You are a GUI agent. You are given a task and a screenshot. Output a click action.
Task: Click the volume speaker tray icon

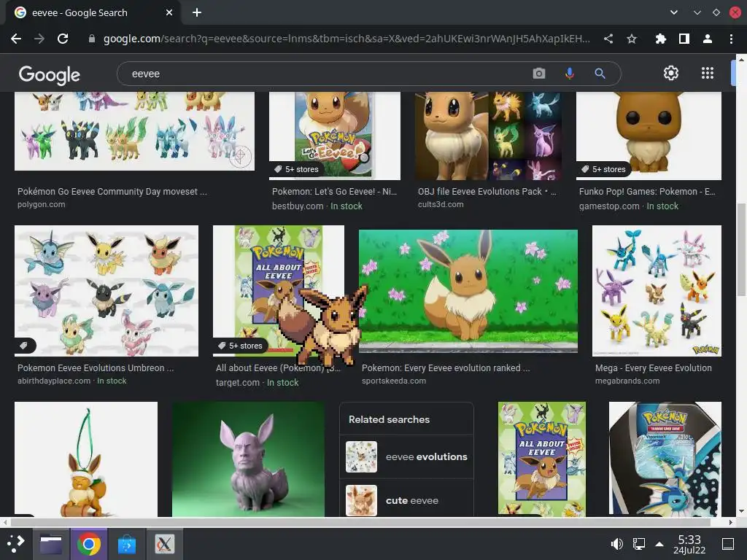(616, 544)
